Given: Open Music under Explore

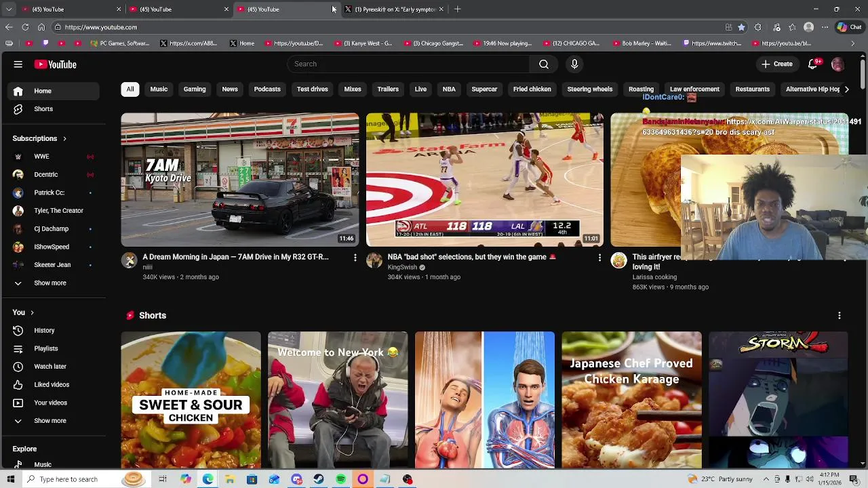Looking at the screenshot, I should coord(54,464).
